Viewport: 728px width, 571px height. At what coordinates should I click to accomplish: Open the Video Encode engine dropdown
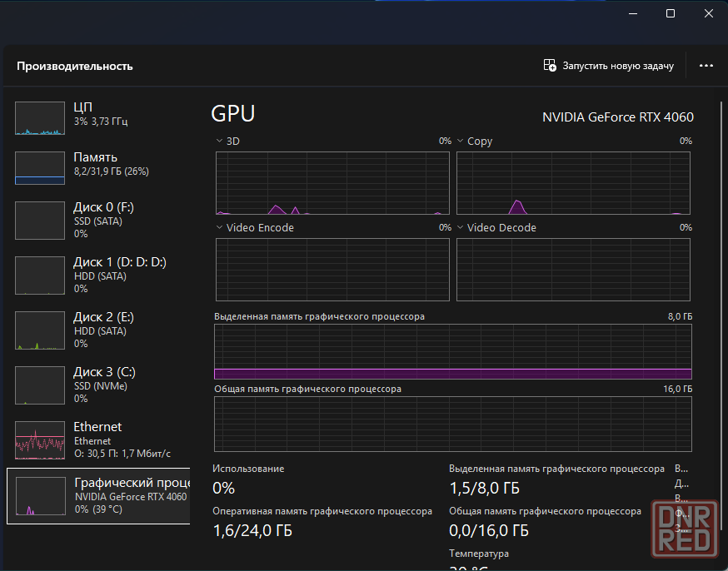[x=219, y=228]
